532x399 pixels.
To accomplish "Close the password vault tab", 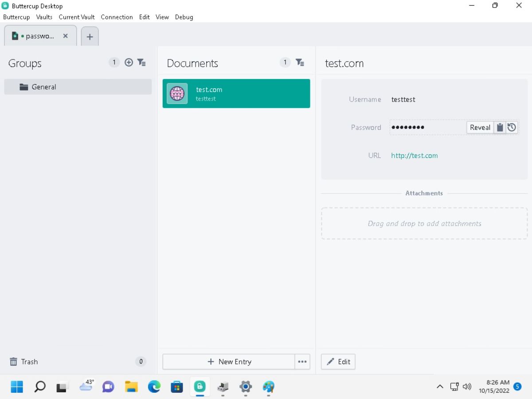I will (x=66, y=36).
